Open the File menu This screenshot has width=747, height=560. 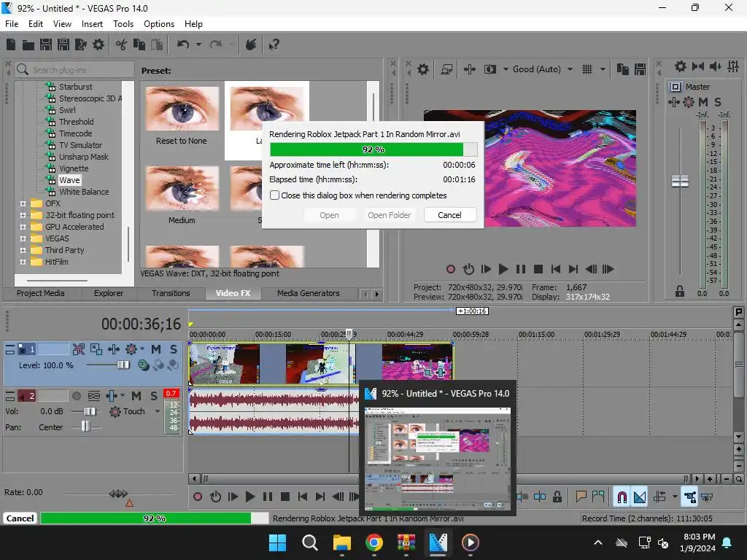(x=12, y=24)
